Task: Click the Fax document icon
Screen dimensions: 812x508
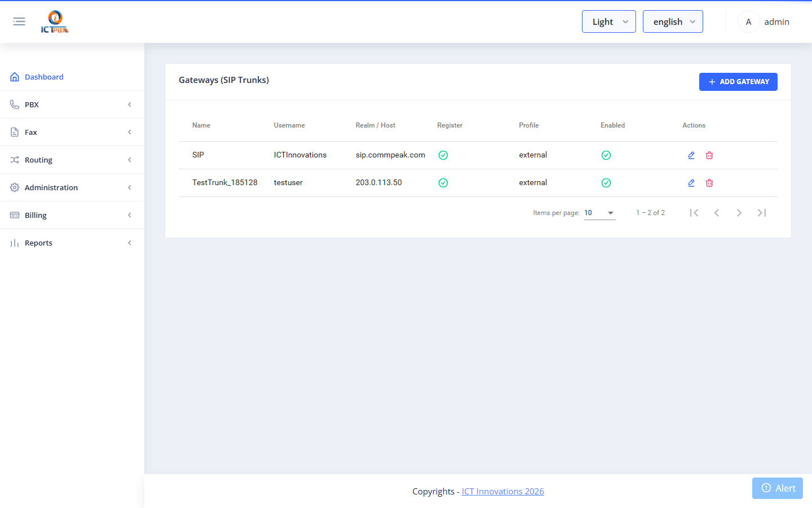Action: [x=15, y=132]
